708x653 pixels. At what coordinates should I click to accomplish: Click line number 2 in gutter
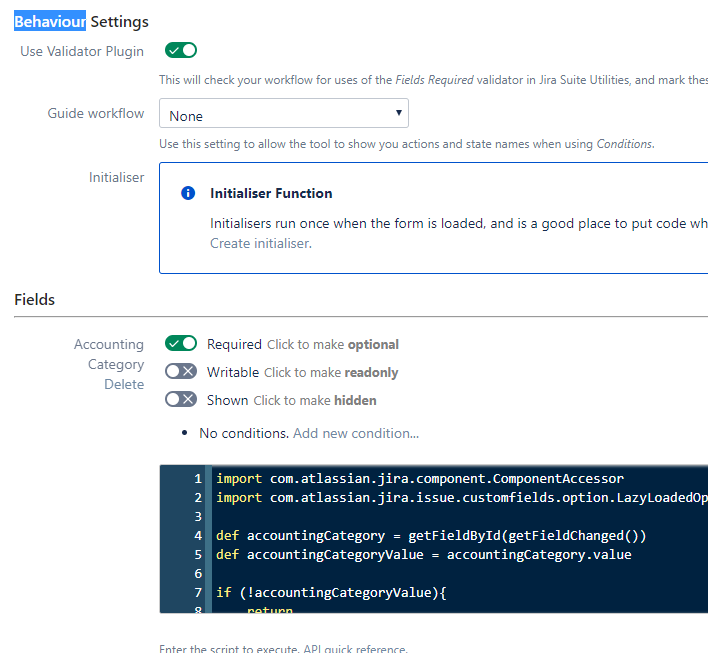(x=198, y=498)
